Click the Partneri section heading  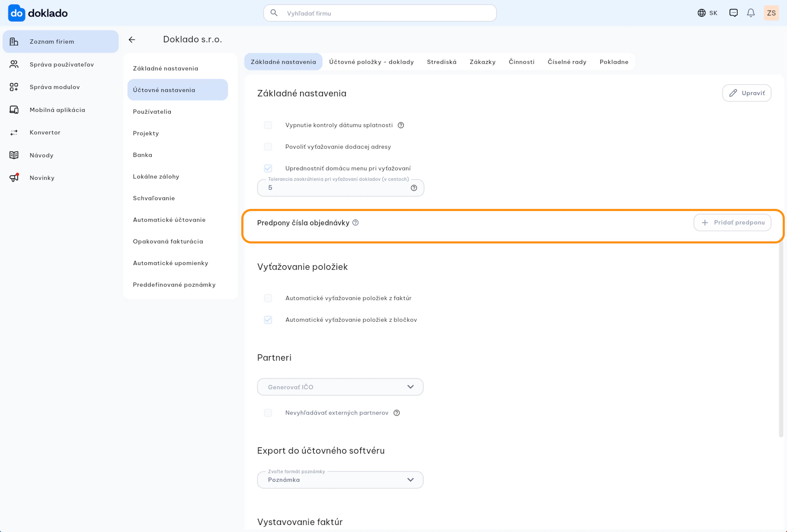pyautogui.click(x=274, y=358)
